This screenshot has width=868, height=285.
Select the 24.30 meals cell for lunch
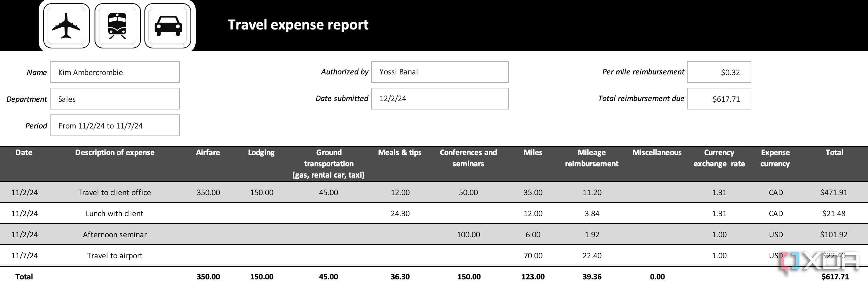point(400,213)
